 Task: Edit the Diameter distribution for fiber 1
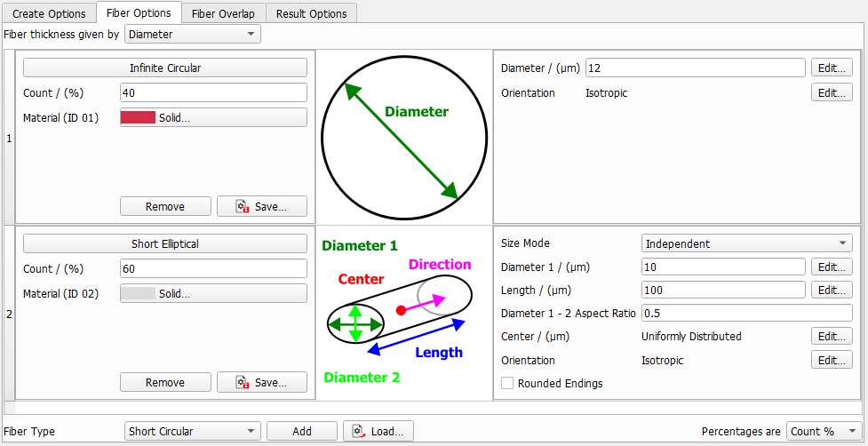[x=832, y=68]
